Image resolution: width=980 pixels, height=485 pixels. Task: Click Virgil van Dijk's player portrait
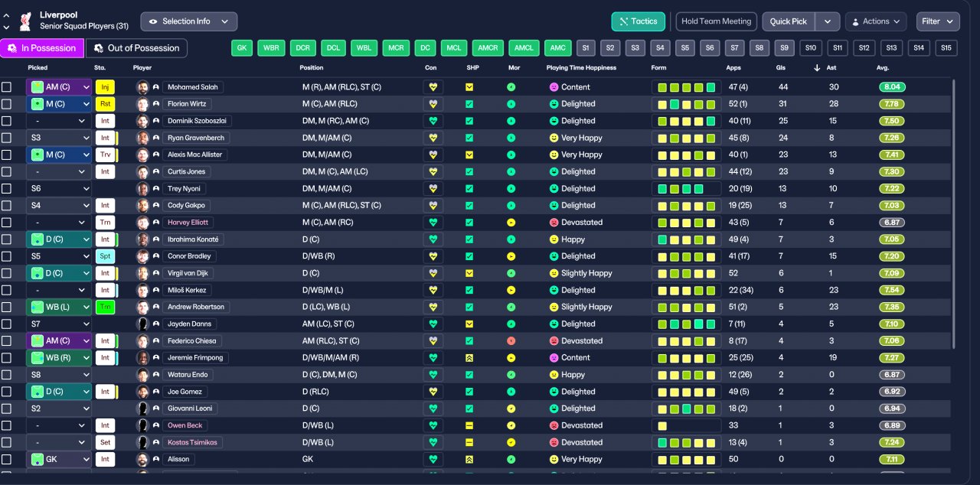click(x=142, y=273)
